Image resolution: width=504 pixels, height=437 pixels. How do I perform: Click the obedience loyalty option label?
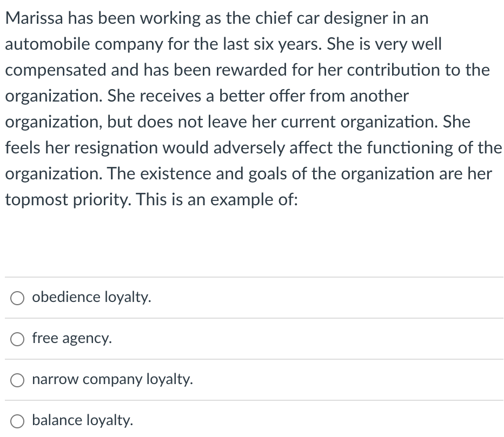click(x=91, y=297)
